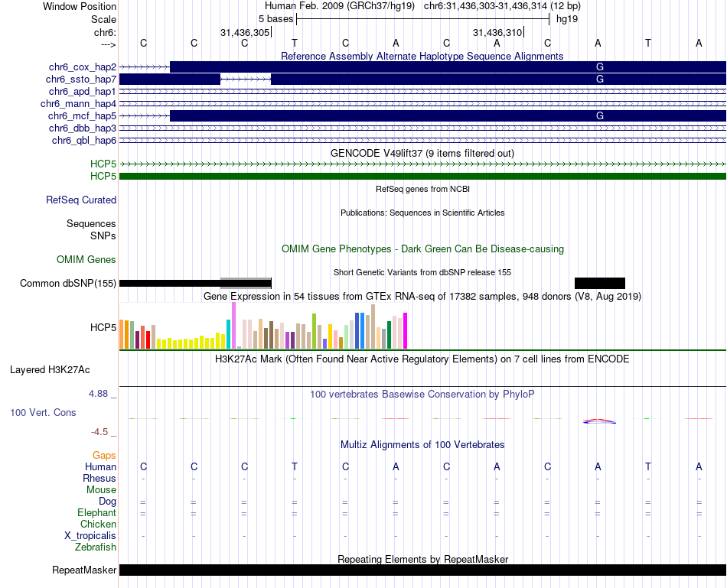727x588 pixels.
Task: Click the Mouse species row label
Action: 102,490
